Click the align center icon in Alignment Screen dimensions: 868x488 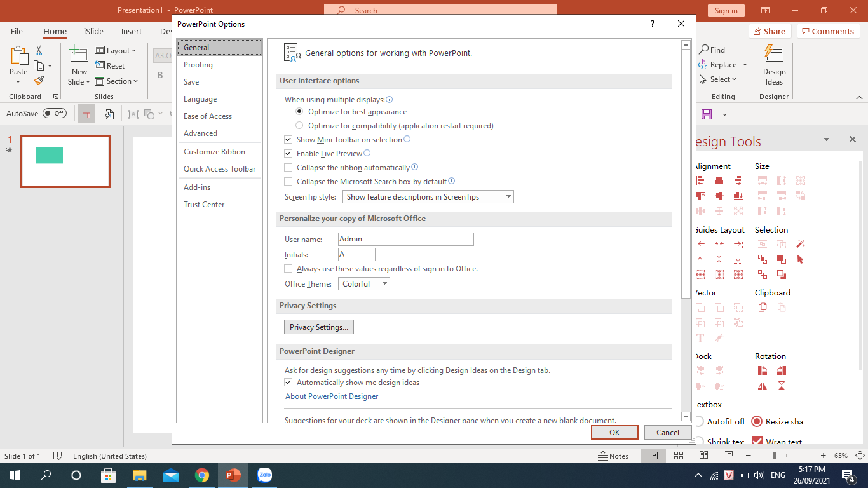pos(719,180)
